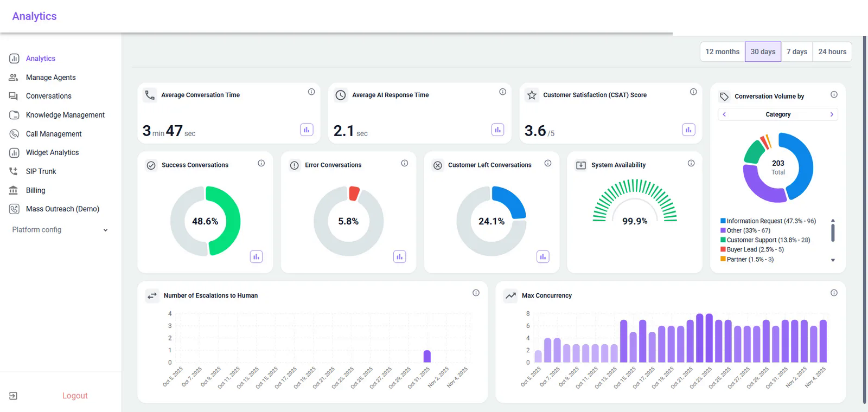Show info for System Availability
This screenshot has height=412, width=868.
pos(691,163)
